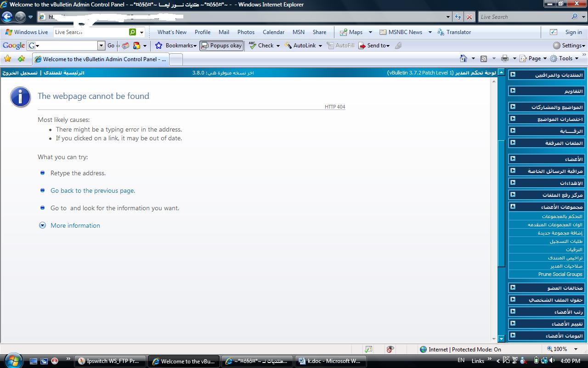The image size is (588, 368).
Task: Collapse the مجموعات الأعضاء sidebar section
Action: pyautogui.click(x=513, y=207)
